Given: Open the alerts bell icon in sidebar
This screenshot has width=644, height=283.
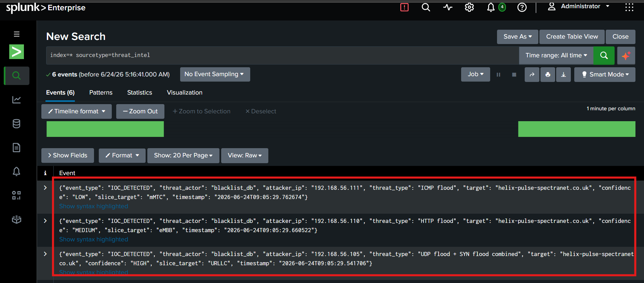Looking at the screenshot, I should pyautogui.click(x=16, y=171).
